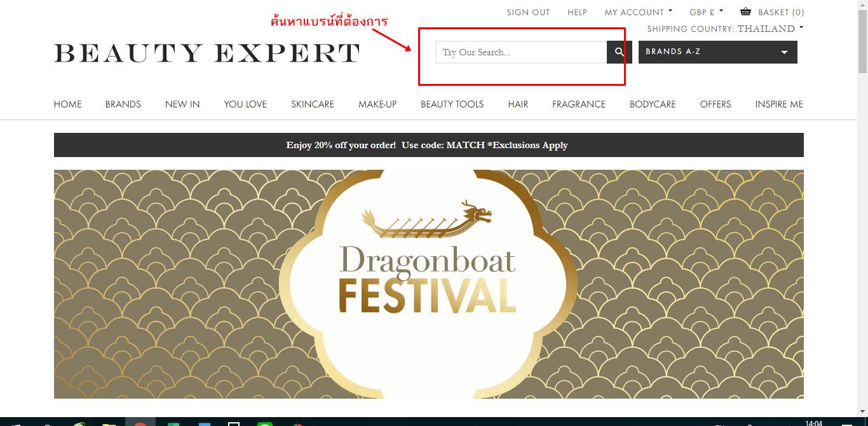Change currency via GBP £ dropdown
868x426 pixels.
pyautogui.click(x=706, y=12)
